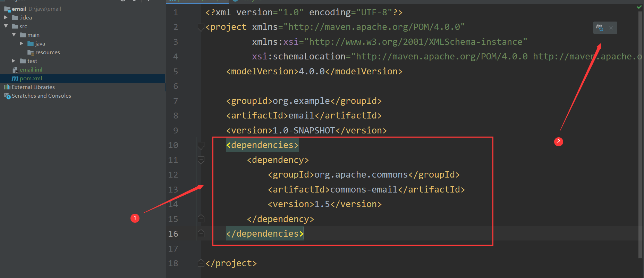Select the .idea folder label

tap(26, 18)
